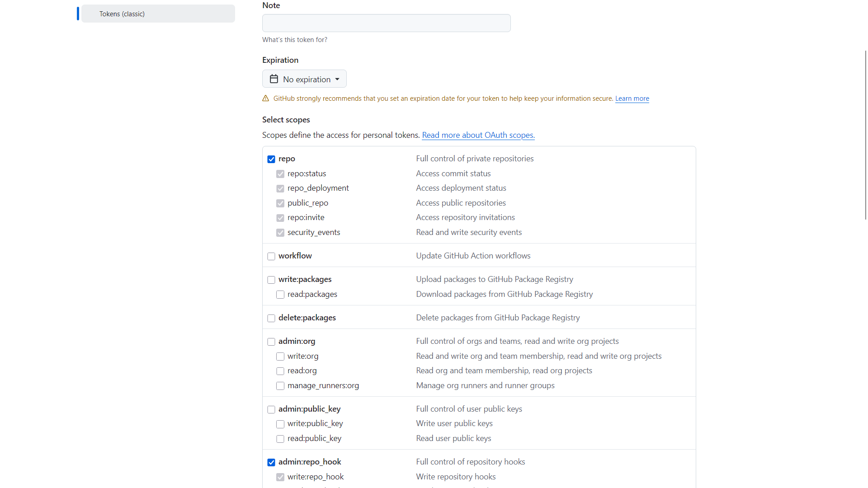Screen dimensions: 868x488
Task: Check the admin:org scope checkbox
Action: [271, 342]
